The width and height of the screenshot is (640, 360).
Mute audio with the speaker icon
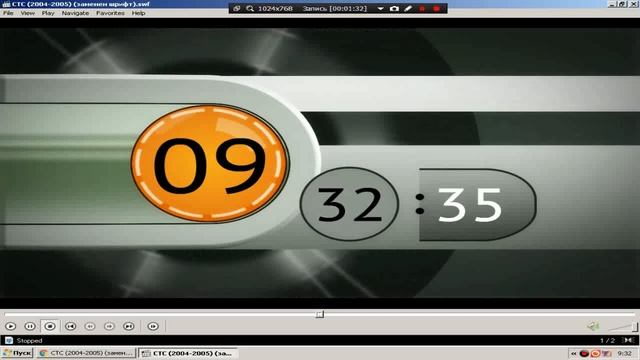pos(593,326)
